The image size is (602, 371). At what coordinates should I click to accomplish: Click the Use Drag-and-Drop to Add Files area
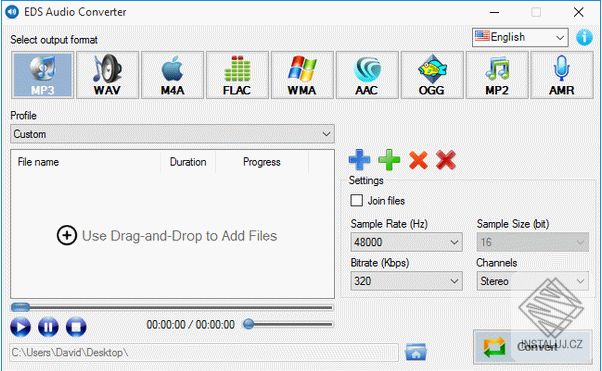point(167,236)
